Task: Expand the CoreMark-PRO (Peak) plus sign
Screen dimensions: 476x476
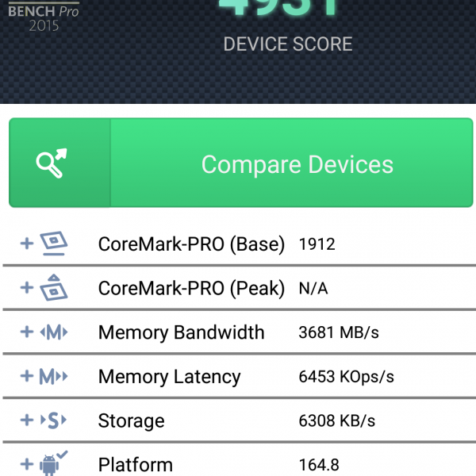Action: pyautogui.click(x=26, y=288)
